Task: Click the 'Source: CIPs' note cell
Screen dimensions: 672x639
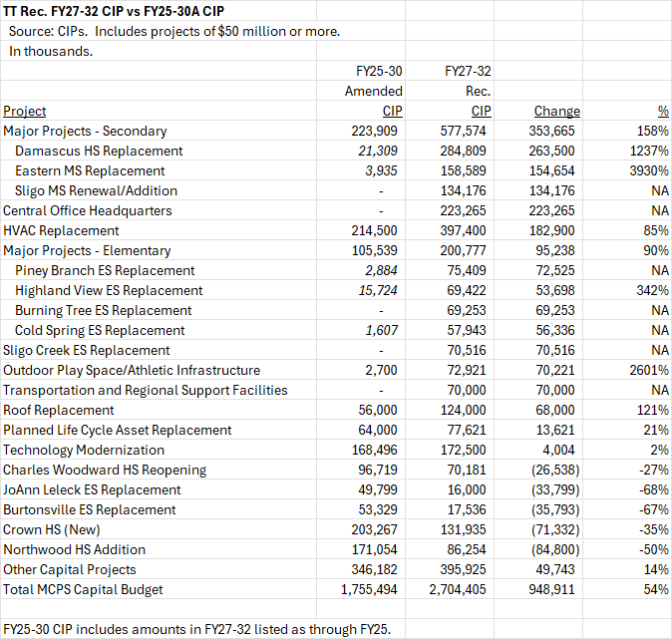Action: [174, 31]
